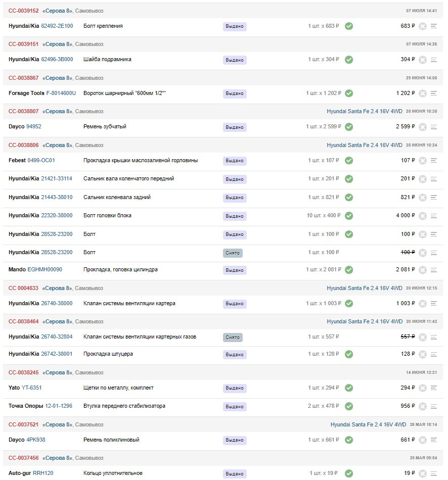This screenshot has height=480, width=448.
Task: Click cancel X icon on Mando EGHMH00090 row
Action: 423,270
